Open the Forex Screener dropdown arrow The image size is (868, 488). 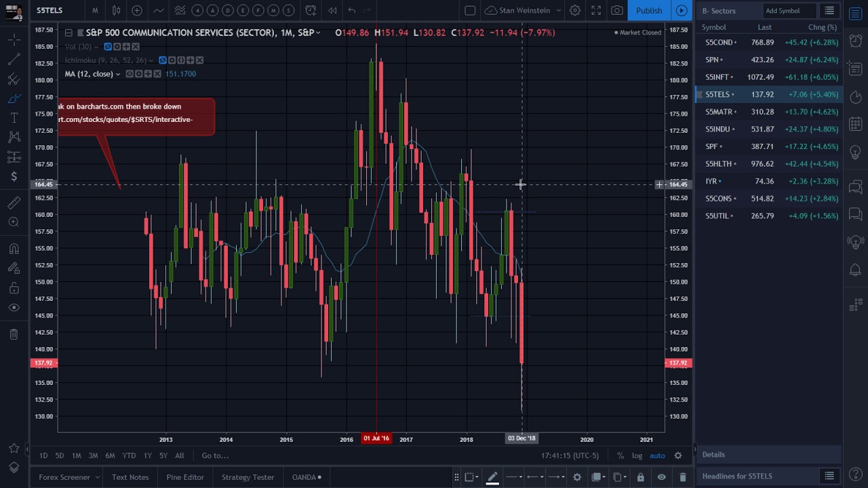pos(97,477)
